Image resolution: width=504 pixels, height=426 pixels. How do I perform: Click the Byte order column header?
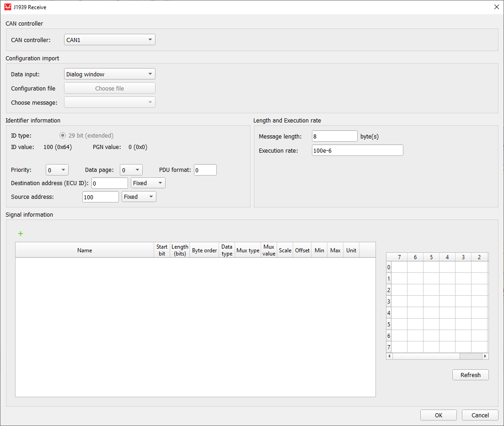click(x=204, y=250)
